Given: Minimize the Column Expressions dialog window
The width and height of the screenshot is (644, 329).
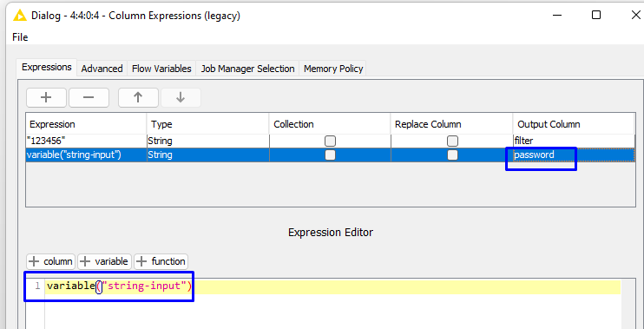Looking at the screenshot, I should 557,16.
